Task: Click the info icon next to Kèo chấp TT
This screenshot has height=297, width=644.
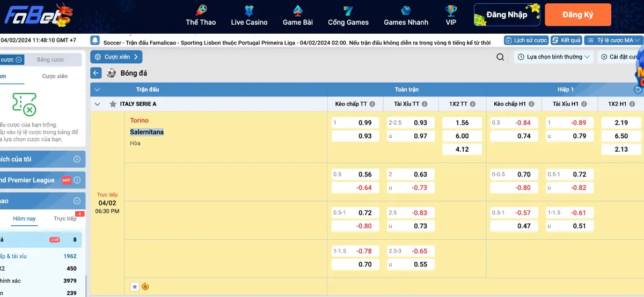Action: [372, 104]
